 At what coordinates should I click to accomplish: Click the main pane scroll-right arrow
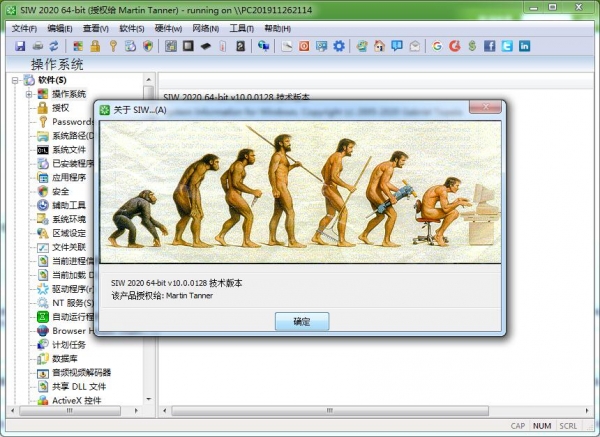pos(587,411)
